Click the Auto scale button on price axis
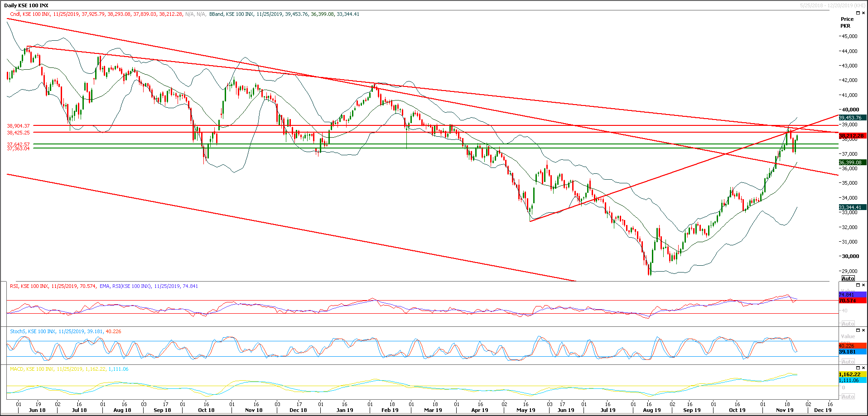Screen dimensions: 868x416 point(848,278)
